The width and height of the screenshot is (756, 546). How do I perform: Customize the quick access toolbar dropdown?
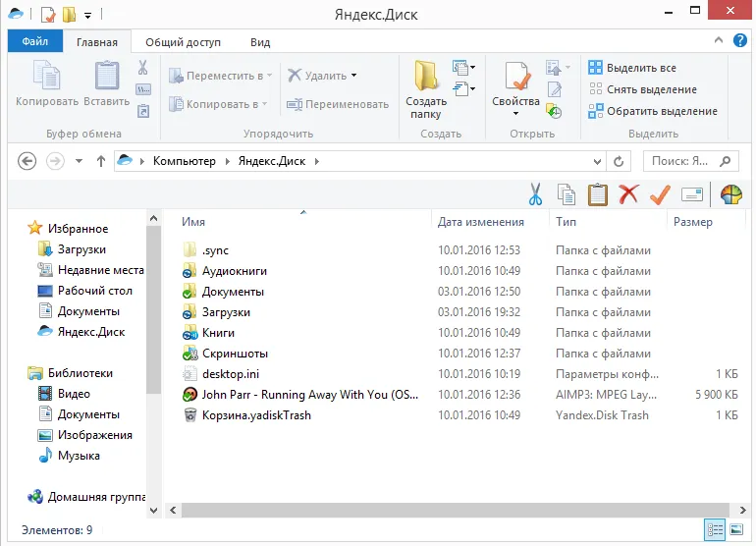[x=87, y=16]
